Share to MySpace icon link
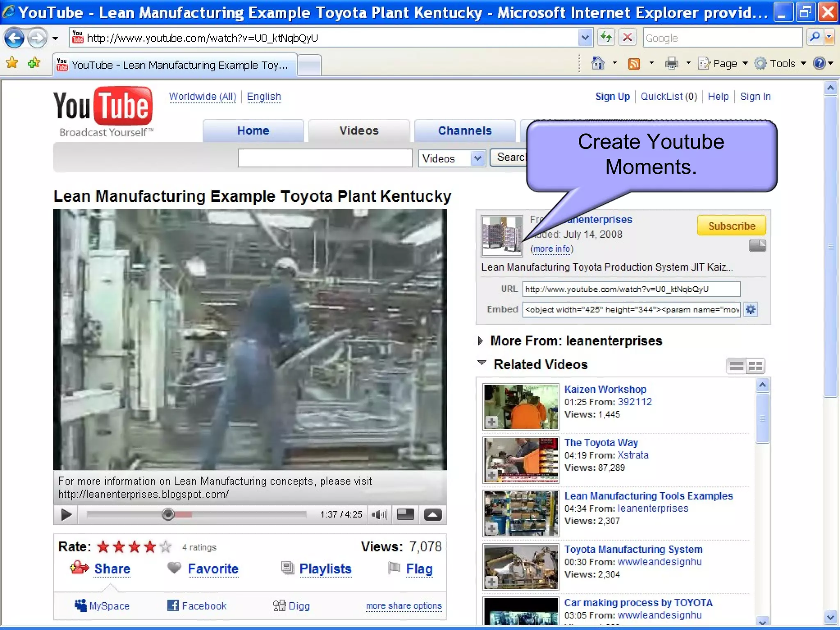The image size is (840, 630). (x=102, y=606)
